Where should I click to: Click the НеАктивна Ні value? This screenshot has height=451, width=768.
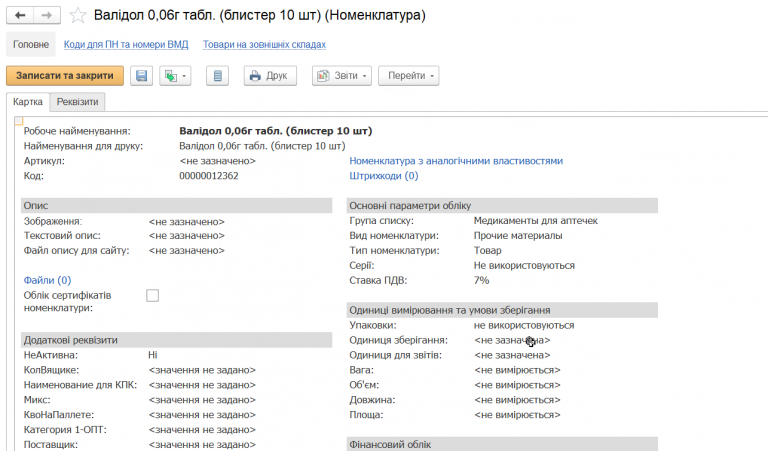(153, 355)
